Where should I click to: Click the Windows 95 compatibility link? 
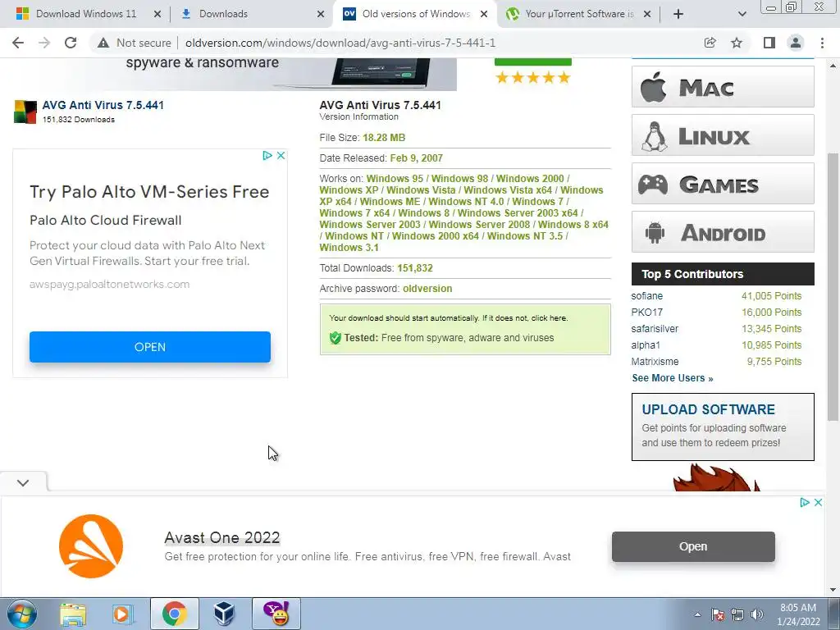[395, 178]
